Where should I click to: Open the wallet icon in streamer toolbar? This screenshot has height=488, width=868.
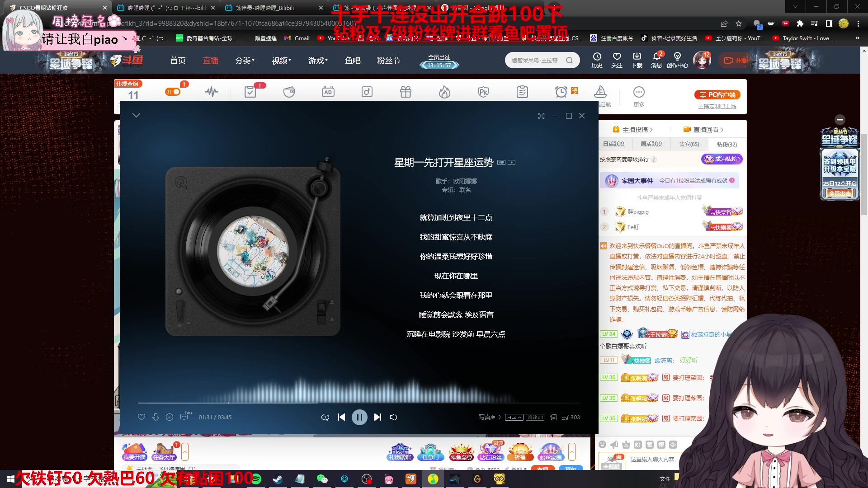[289, 92]
